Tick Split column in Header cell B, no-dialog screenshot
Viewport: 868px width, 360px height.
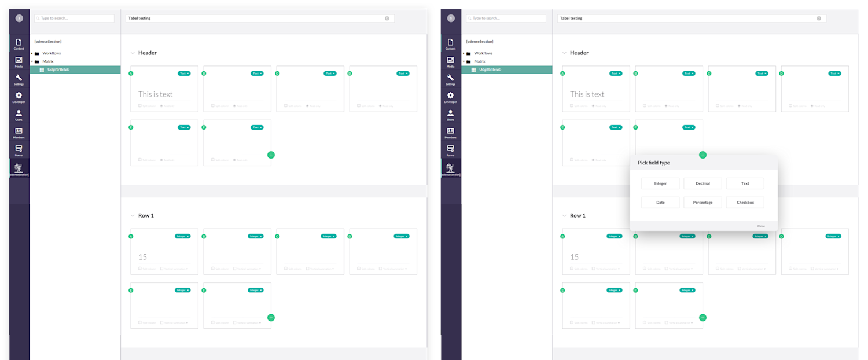pyautogui.click(x=212, y=105)
